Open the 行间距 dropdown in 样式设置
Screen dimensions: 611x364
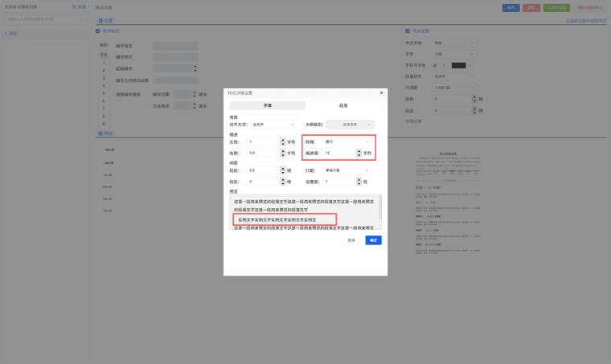(454, 88)
